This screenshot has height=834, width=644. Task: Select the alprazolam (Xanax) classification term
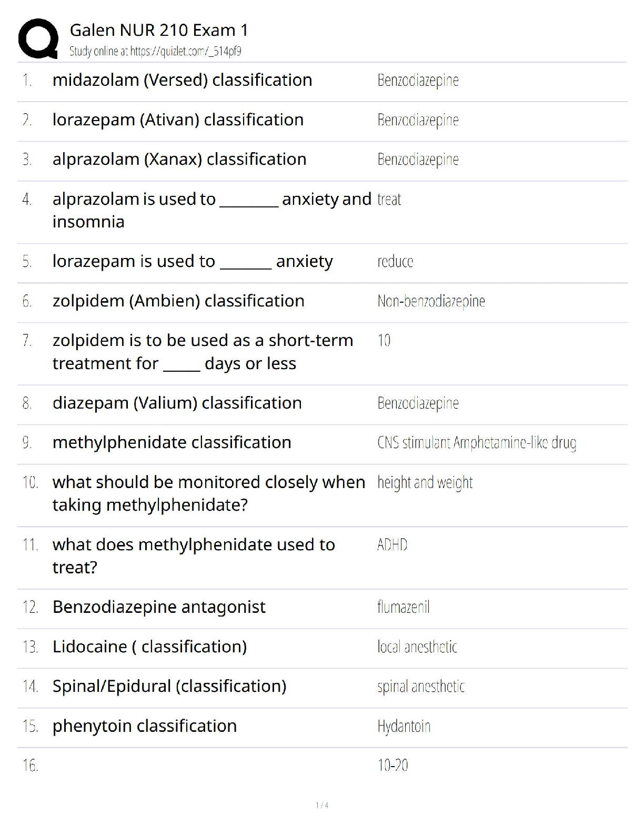coord(179,160)
